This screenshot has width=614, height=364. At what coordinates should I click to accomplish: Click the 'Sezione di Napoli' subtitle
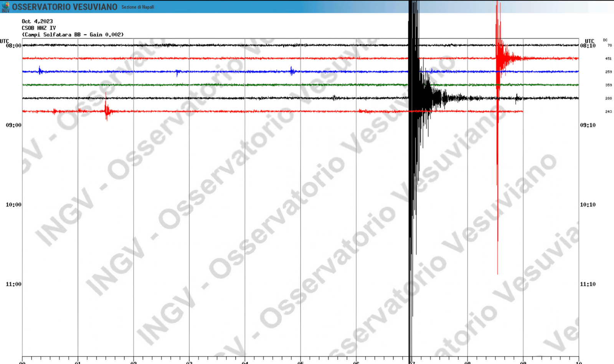[138, 7]
